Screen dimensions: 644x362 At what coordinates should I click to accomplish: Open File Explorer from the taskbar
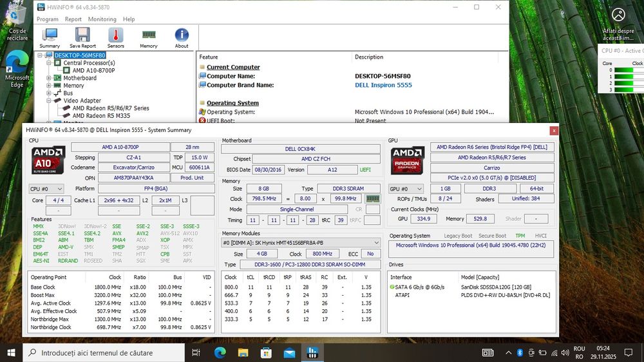243,352
